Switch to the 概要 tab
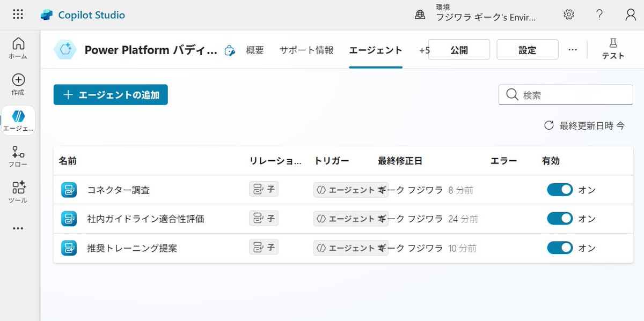The height and width of the screenshot is (321, 644). (x=255, y=50)
